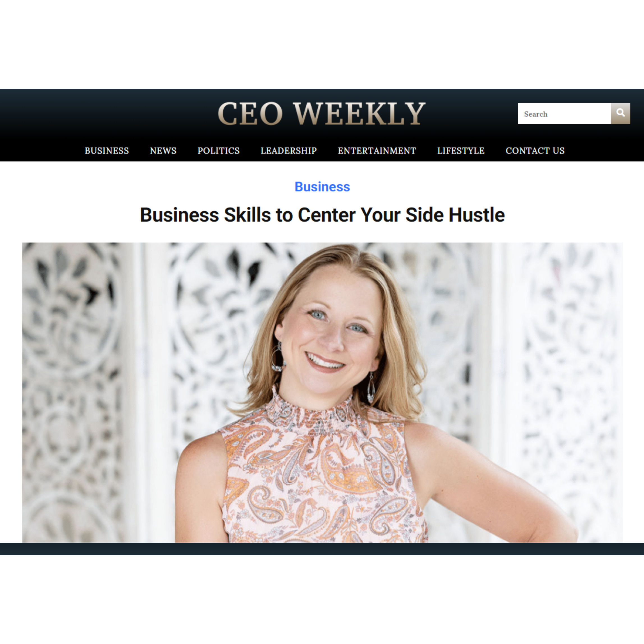The height and width of the screenshot is (644, 644).
Task: Open the ENTERTAINMENT section
Action: tap(377, 151)
